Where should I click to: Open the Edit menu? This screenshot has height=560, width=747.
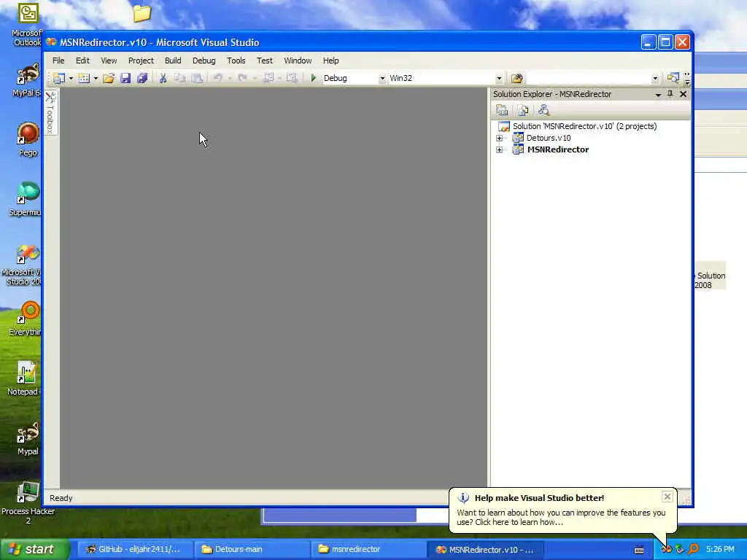pos(82,61)
